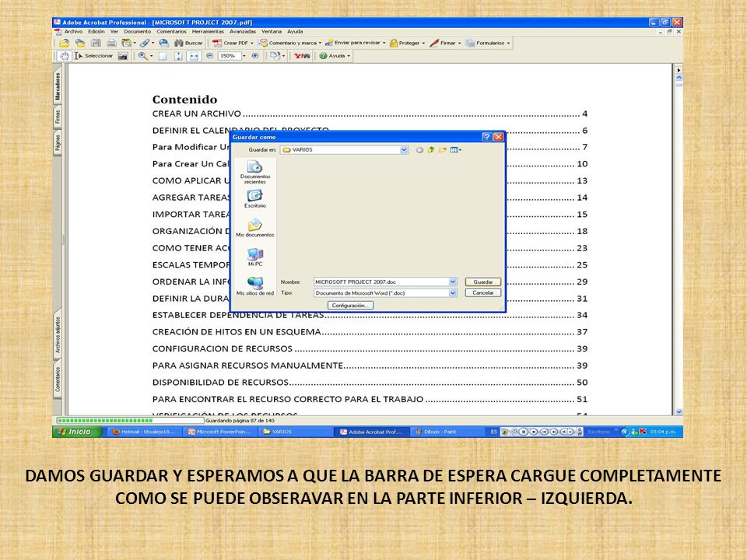Create new folder in Guardar como dialog
Viewport: 747px width, 560px height.
click(x=443, y=150)
